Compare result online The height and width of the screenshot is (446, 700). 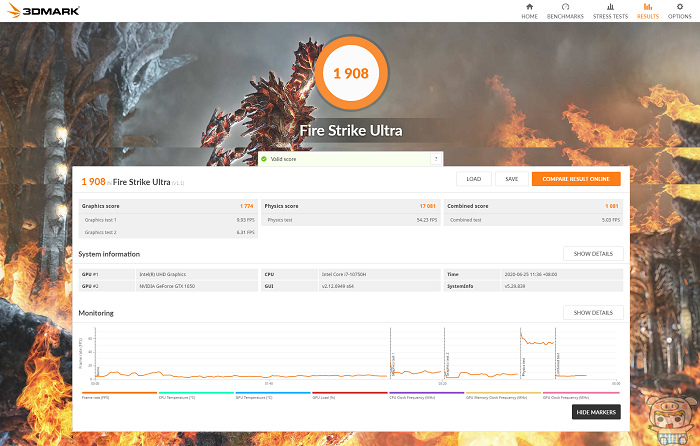(576, 179)
